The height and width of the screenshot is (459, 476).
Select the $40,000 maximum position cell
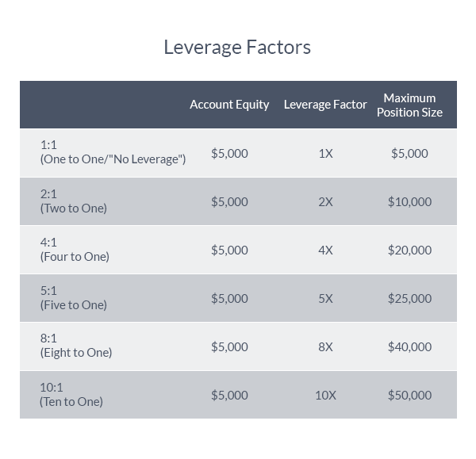point(409,346)
